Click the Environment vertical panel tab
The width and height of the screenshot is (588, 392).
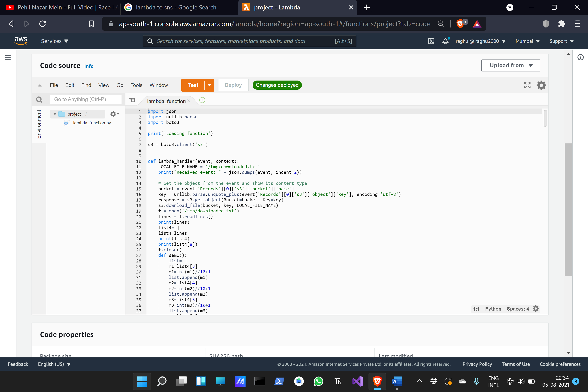pos(39,124)
